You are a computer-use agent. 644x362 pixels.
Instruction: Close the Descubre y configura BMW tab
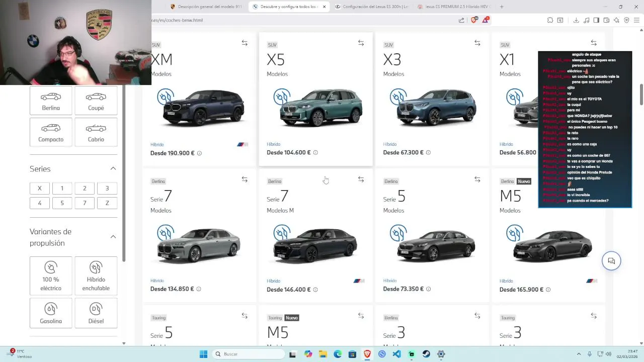point(324,7)
